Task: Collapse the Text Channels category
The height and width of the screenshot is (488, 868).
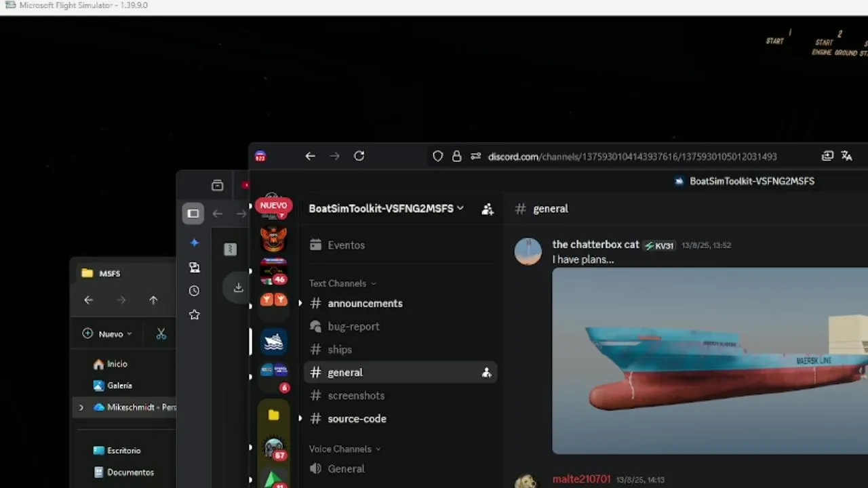Action: click(x=342, y=283)
